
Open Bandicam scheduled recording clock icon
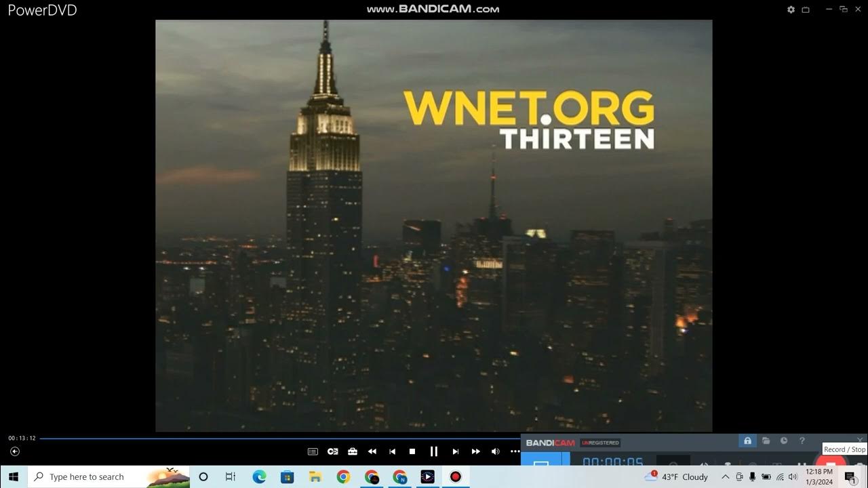tap(784, 441)
